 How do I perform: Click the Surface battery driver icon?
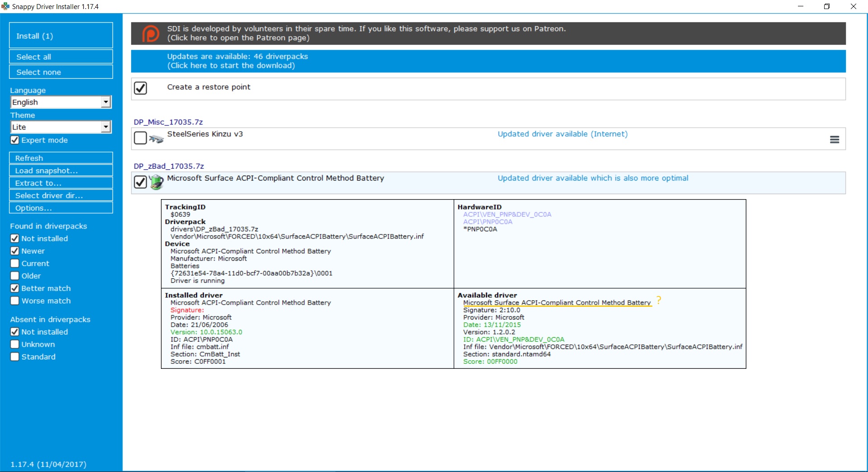(156, 182)
